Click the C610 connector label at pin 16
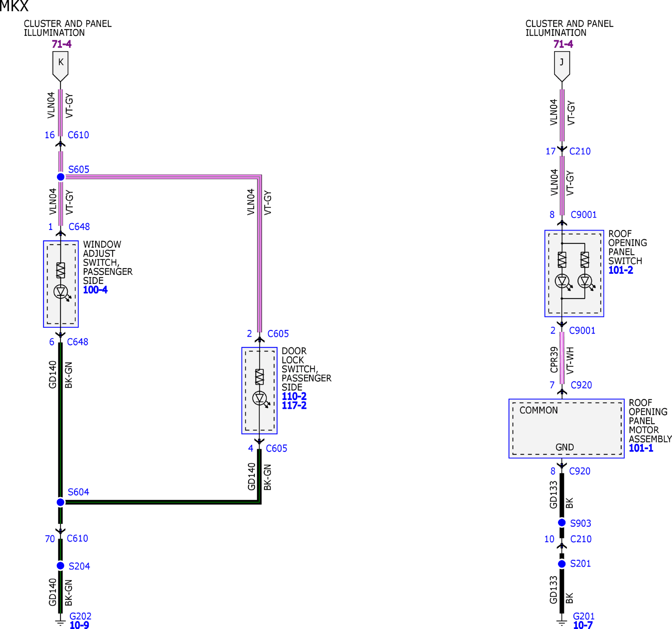The width and height of the screenshot is (672, 629). (79, 135)
